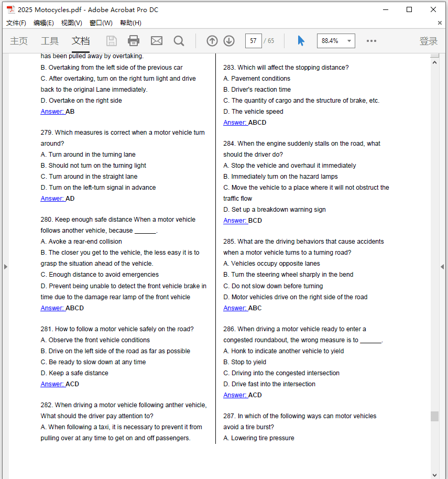Screen dimensions: 448x479
Task: Switch to the 工具 tab
Action: pos(50,41)
